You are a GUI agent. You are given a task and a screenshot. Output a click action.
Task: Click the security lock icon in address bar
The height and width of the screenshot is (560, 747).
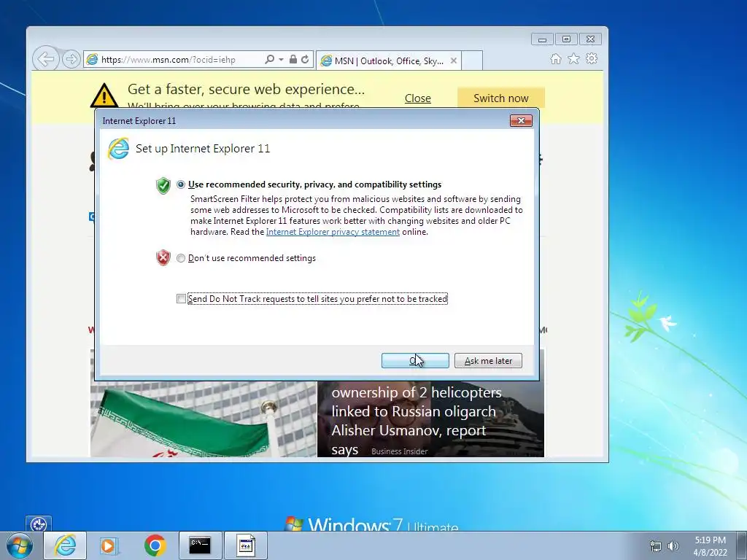[x=293, y=60]
